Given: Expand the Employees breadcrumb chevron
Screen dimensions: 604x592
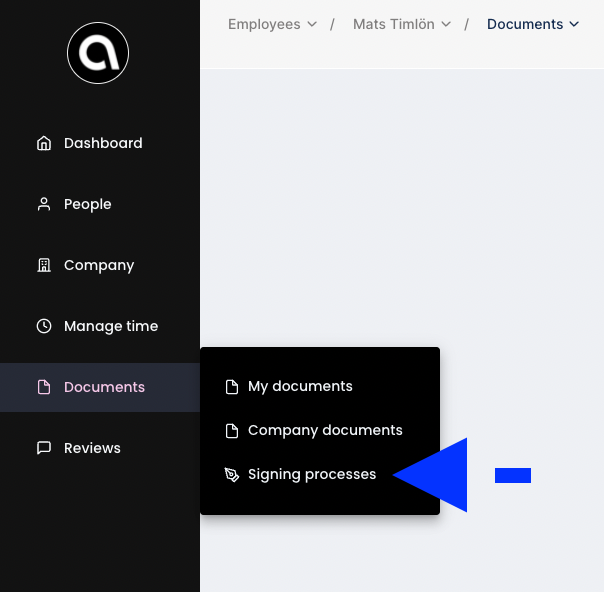Looking at the screenshot, I should tap(312, 24).
